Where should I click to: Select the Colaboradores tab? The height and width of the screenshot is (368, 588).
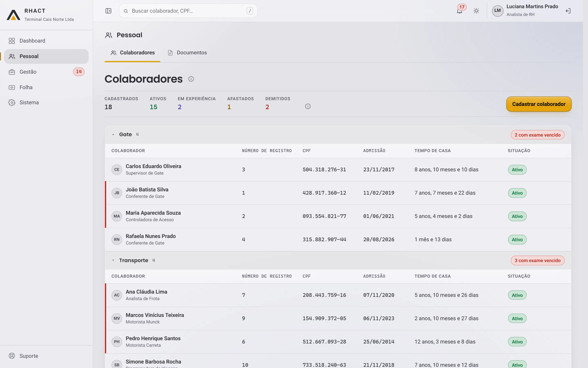(x=133, y=53)
